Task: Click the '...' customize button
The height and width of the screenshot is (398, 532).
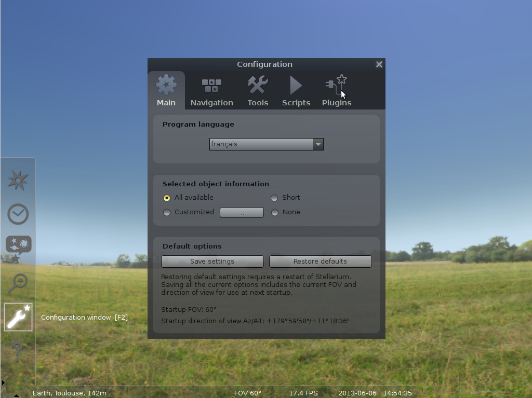Action: tap(242, 213)
